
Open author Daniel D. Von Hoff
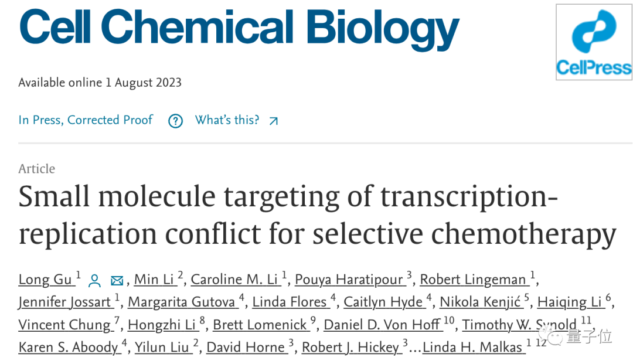tap(383, 325)
